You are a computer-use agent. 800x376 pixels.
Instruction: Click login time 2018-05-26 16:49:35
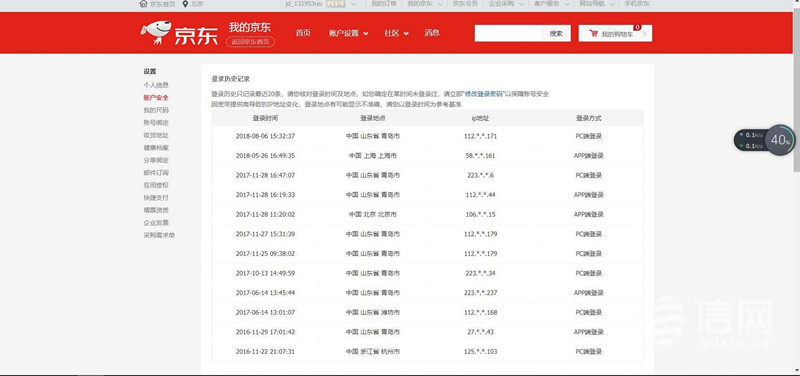[265, 156]
